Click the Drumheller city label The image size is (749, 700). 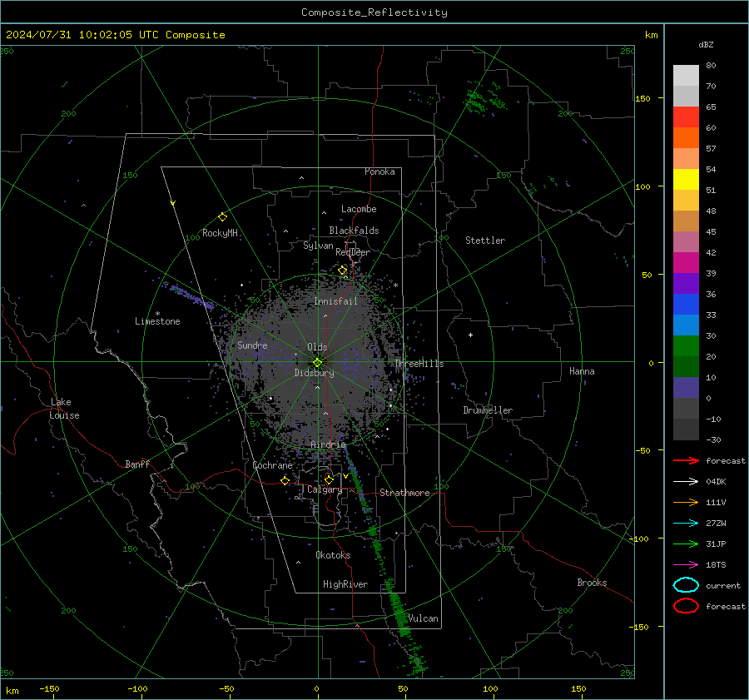coord(488,410)
